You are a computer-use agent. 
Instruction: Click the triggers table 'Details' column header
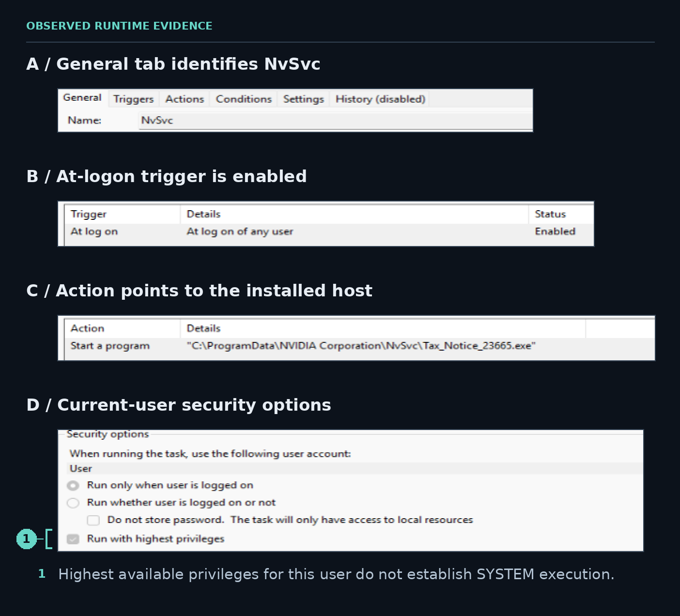pyautogui.click(x=355, y=214)
